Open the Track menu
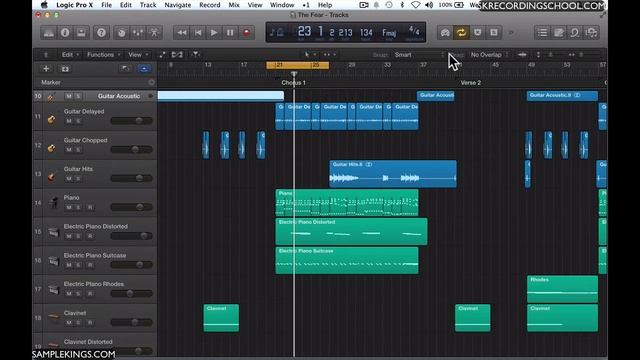 coord(148,5)
